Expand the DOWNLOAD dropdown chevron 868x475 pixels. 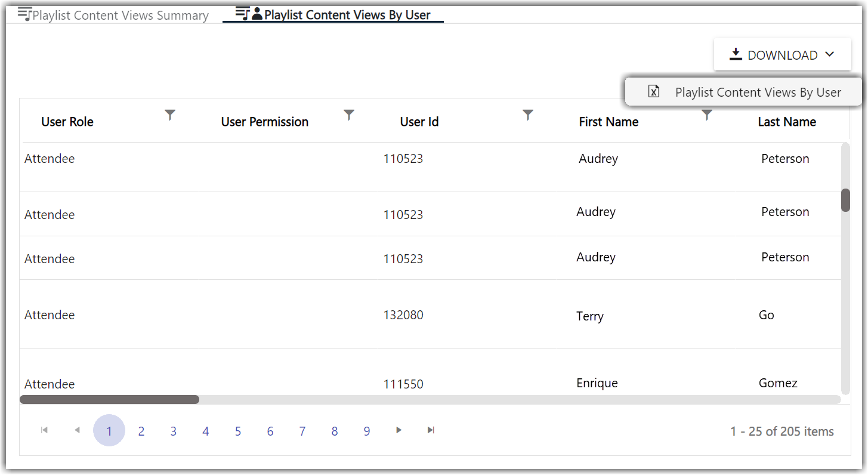830,55
